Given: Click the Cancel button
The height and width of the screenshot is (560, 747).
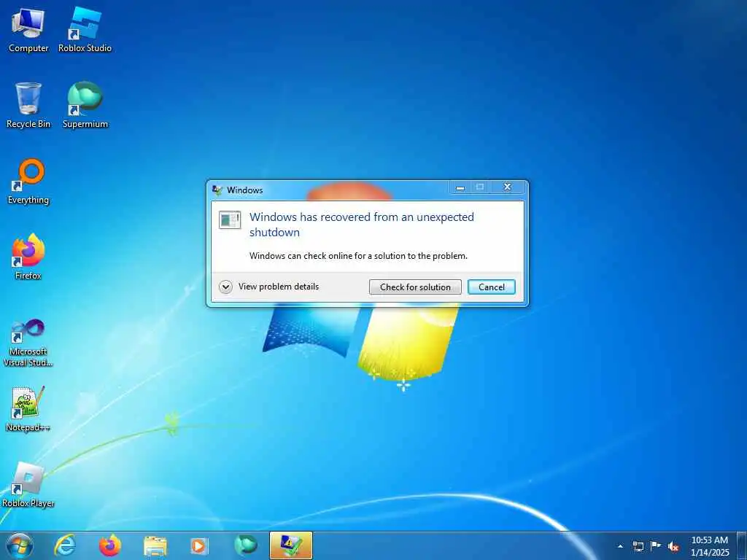Looking at the screenshot, I should click(x=491, y=287).
